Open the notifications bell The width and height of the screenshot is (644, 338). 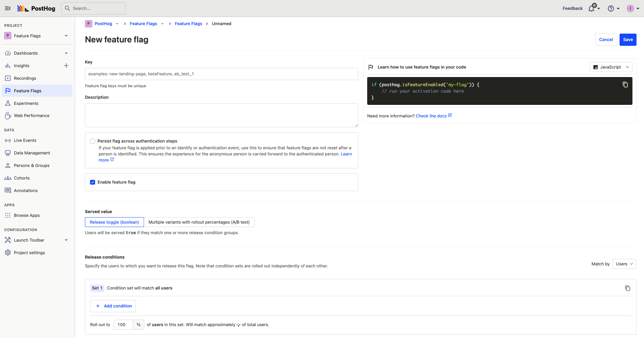coord(591,9)
